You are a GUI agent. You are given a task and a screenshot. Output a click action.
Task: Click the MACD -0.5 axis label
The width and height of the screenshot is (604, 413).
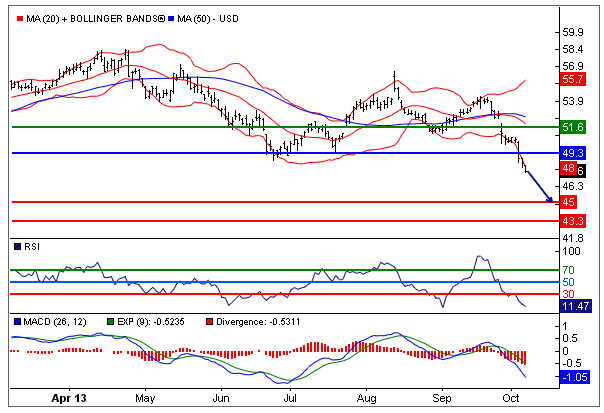tap(570, 363)
